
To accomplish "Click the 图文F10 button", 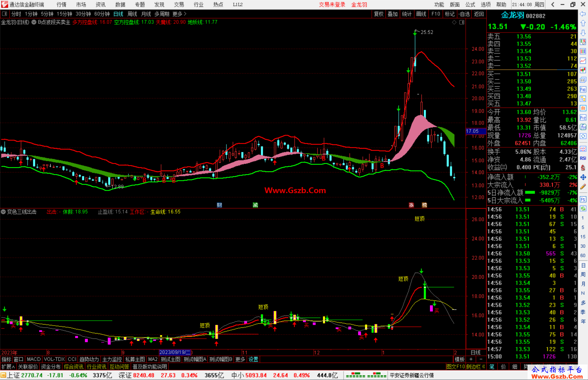I will [x=455, y=367].
